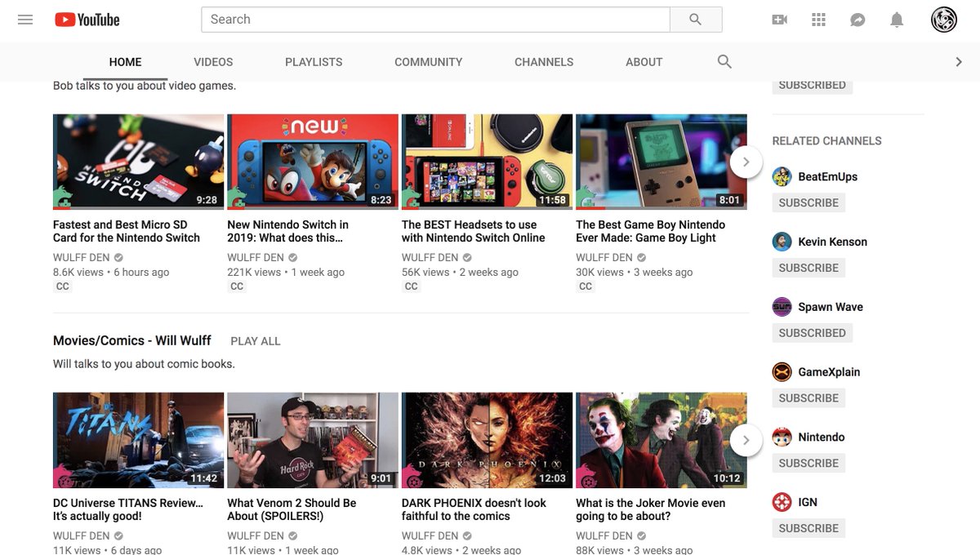Open the Joker Movie video thumbnail
Image resolution: width=980 pixels, height=555 pixels.
661,441
